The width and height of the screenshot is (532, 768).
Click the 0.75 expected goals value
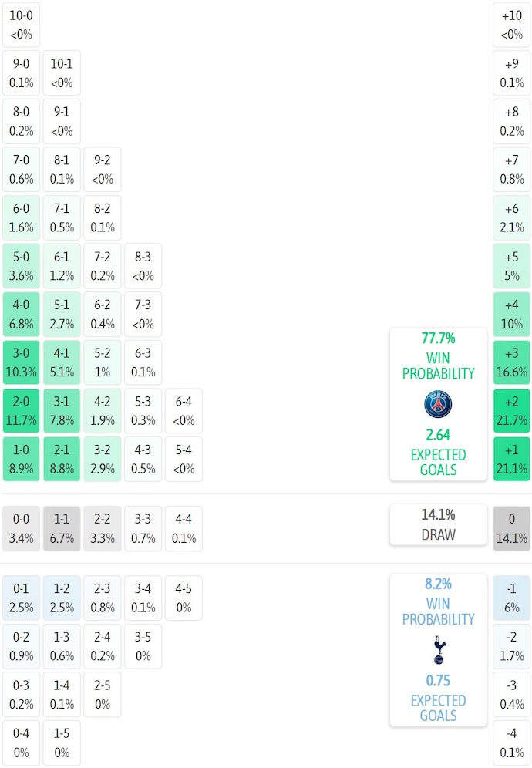pos(438,681)
